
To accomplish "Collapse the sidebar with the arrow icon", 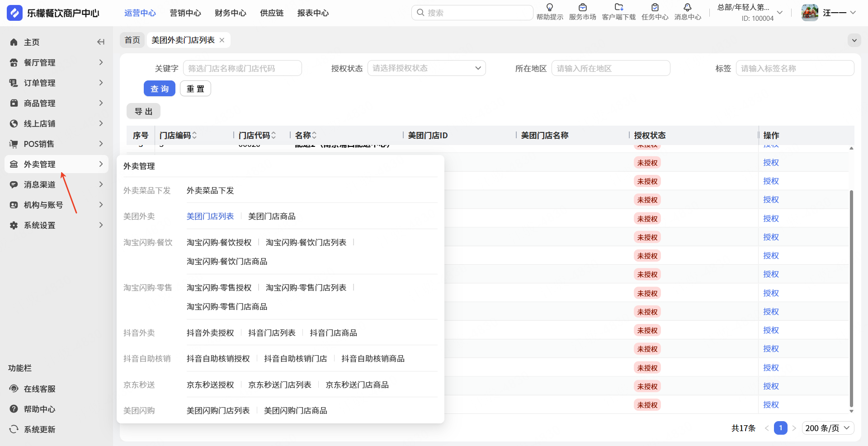I will coord(101,42).
